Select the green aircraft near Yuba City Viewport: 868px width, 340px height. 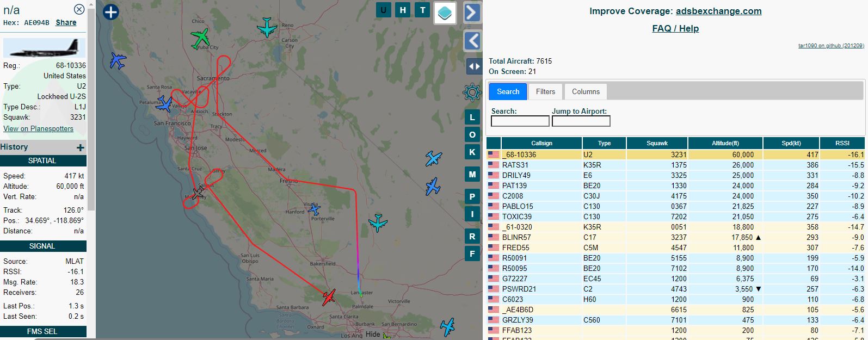coord(200,38)
